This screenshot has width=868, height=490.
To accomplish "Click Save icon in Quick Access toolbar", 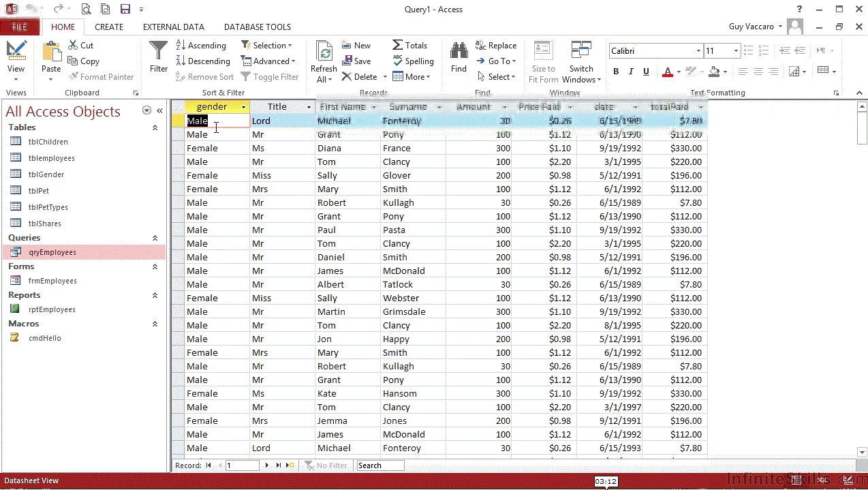I will tap(125, 10).
